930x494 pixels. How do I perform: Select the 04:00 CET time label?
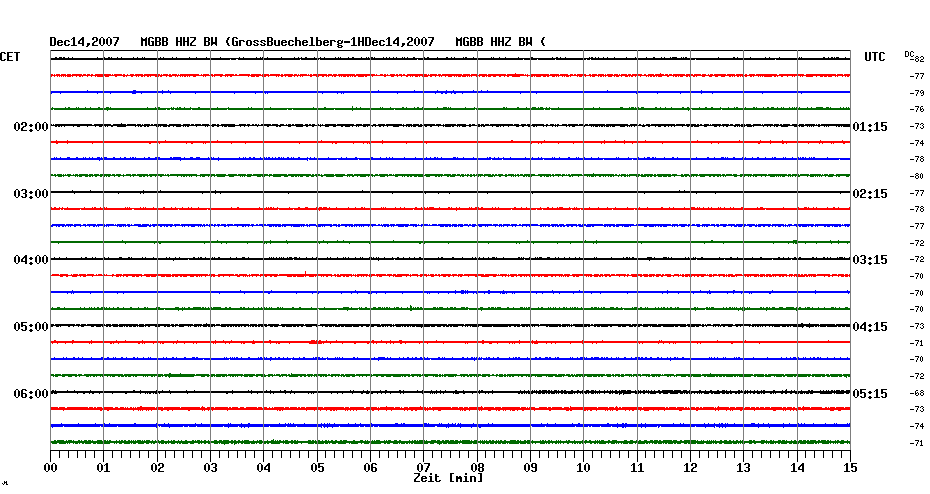[31, 260]
